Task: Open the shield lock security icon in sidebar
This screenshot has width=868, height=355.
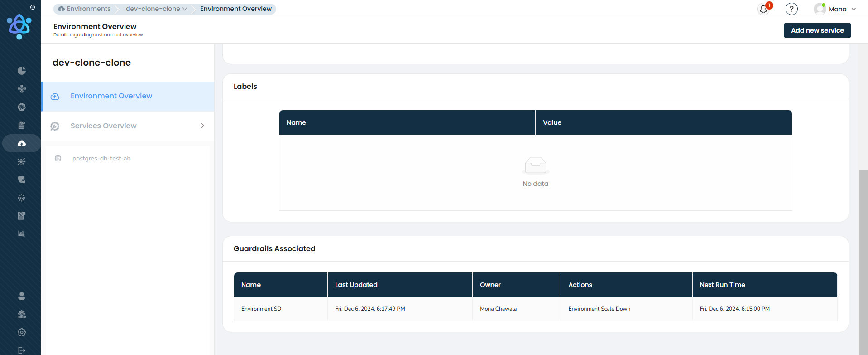Action: tap(21, 180)
